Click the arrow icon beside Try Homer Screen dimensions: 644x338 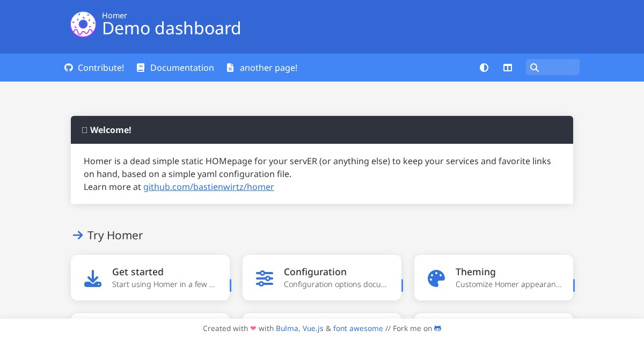(78, 235)
